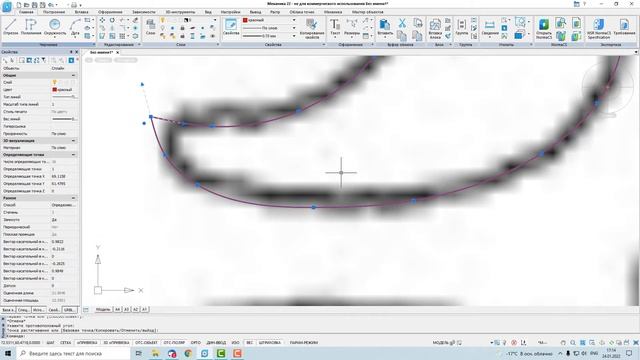
Task: Switch to the A4 layout tab
Action: pos(118,309)
